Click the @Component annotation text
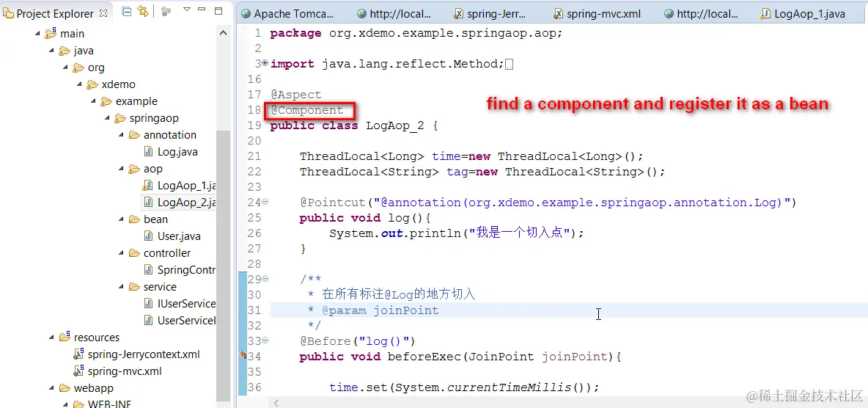Image resolution: width=868 pixels, height=408 pixels. click(307, 110)
